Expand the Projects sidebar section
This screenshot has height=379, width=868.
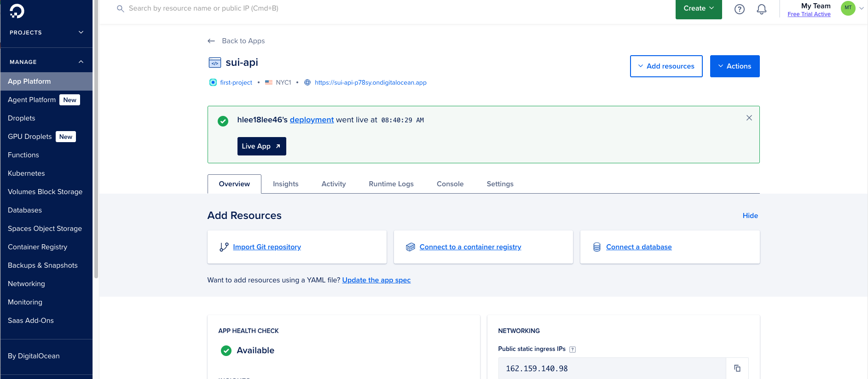point(46,33)
